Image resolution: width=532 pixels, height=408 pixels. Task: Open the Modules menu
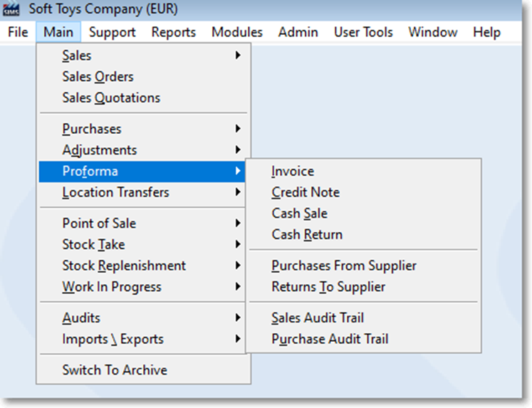coord(237,32)
